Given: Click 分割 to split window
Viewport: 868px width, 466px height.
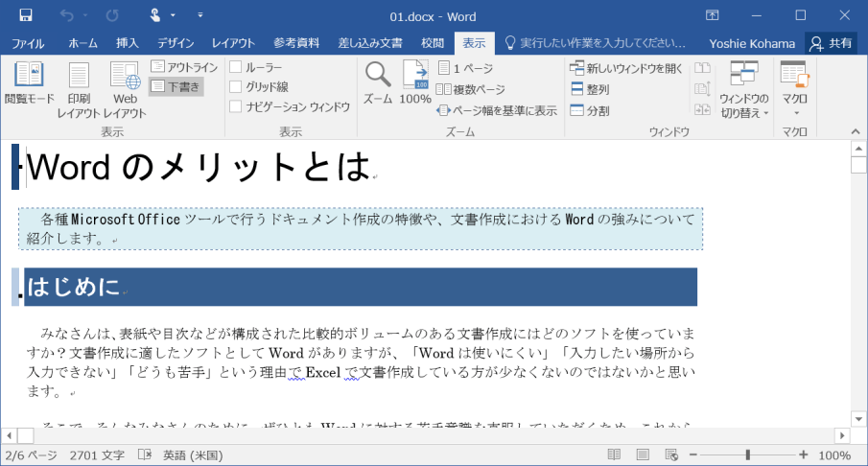Looking at the screenshot, I should tap(590, 110).
